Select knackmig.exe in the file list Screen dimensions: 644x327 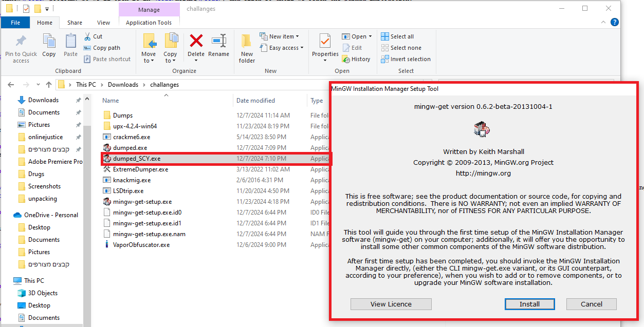[x=132, y=180]
